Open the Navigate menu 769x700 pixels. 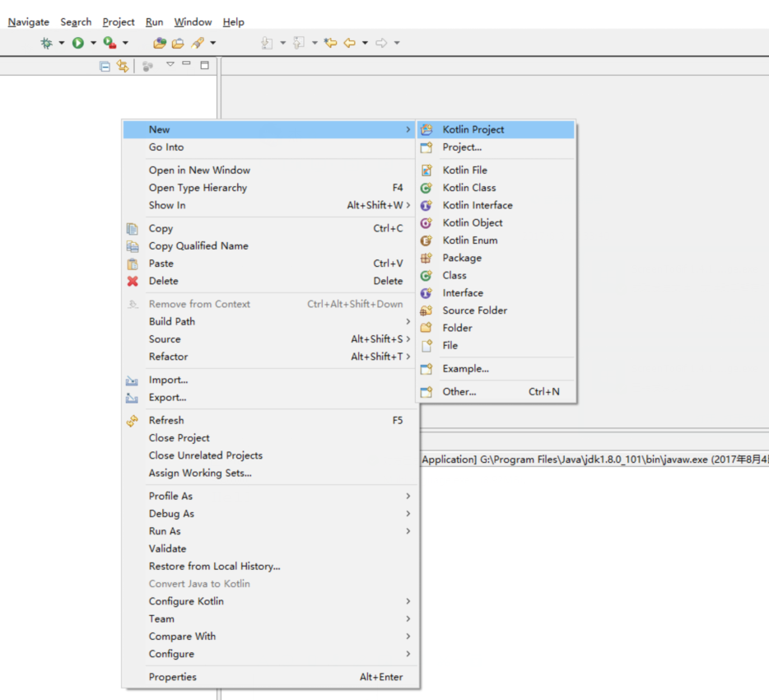29,22
